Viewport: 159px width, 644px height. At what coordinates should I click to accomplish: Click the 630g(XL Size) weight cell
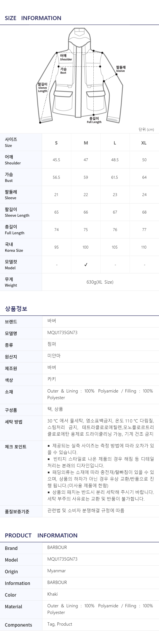100,282
